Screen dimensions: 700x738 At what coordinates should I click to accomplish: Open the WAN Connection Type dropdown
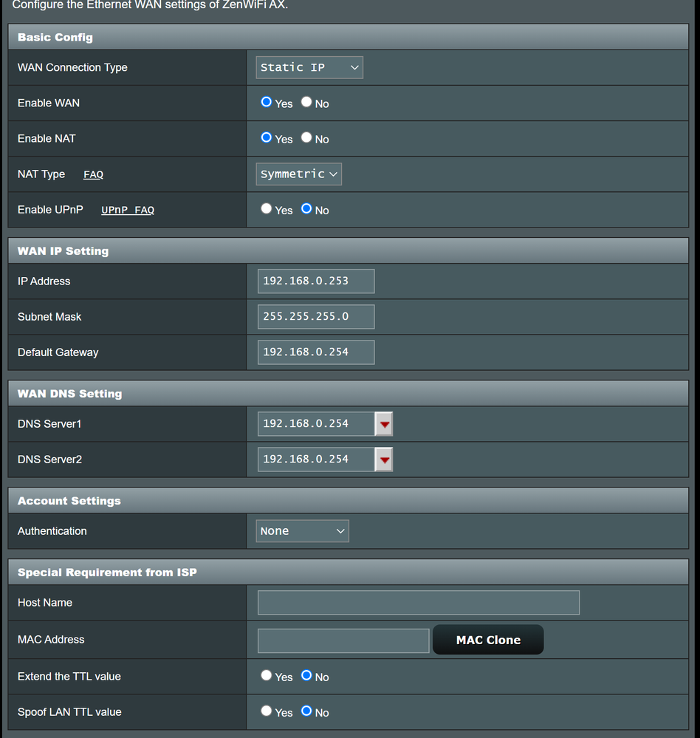point(309,67)
